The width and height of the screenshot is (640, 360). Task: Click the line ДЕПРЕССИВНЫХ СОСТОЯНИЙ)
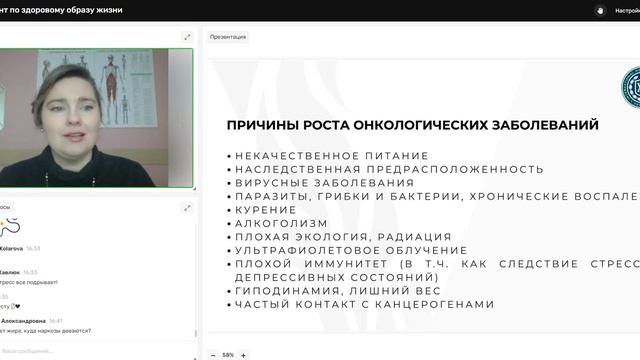(x=337, y=277)
